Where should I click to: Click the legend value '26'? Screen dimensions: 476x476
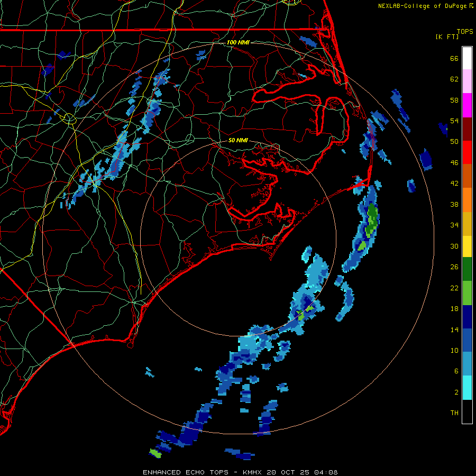(x=454, y=267)
